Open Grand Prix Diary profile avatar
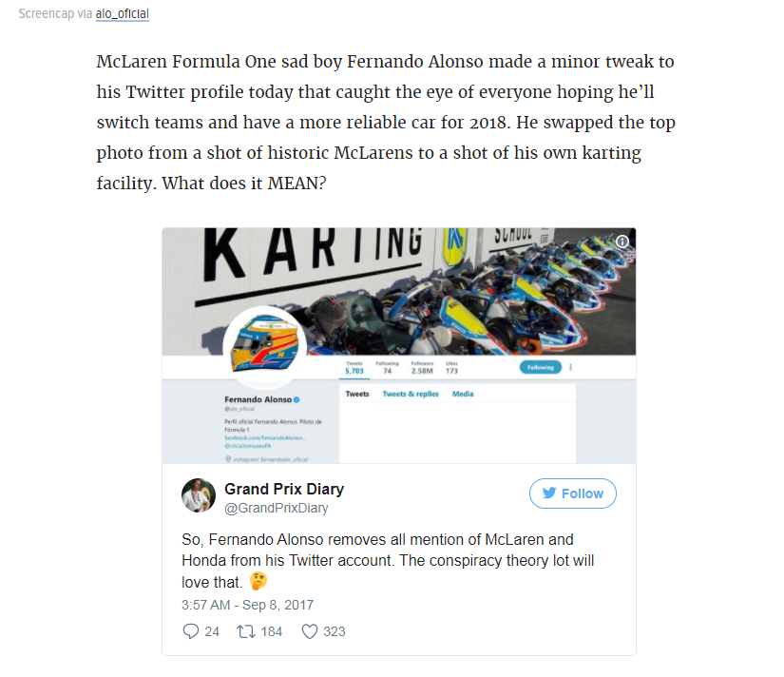 coord(199,495)
